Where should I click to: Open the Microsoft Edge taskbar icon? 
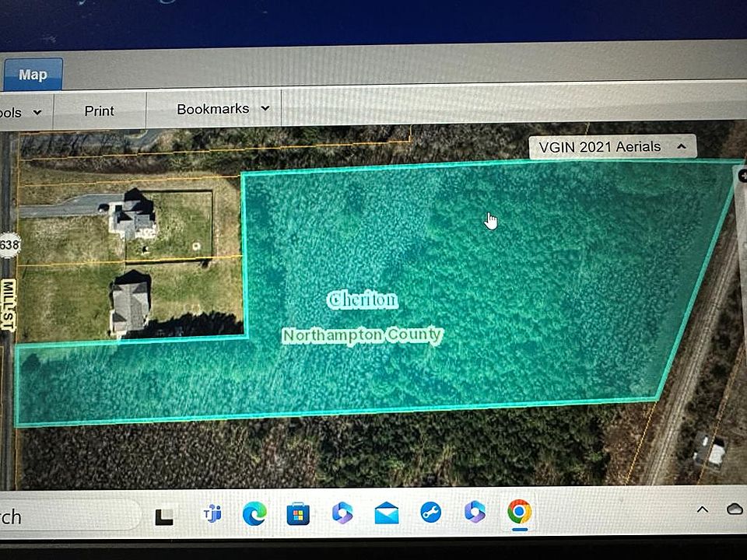pos(254,513)
